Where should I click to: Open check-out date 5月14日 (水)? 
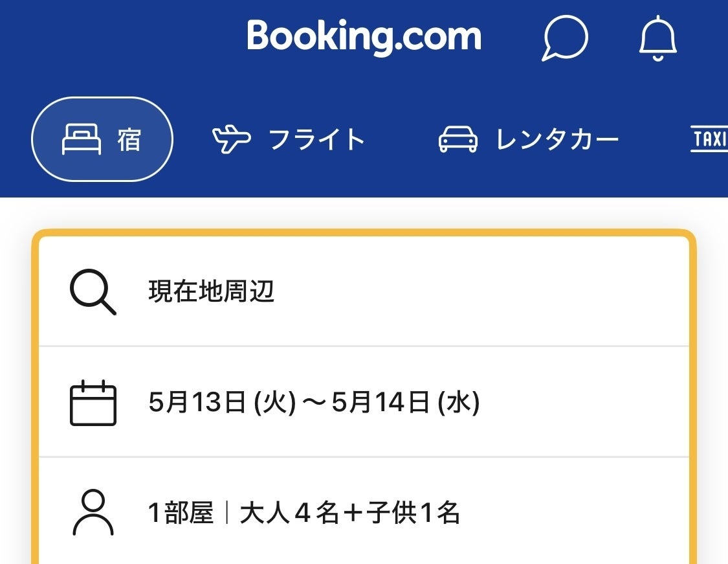pos(406,403)
